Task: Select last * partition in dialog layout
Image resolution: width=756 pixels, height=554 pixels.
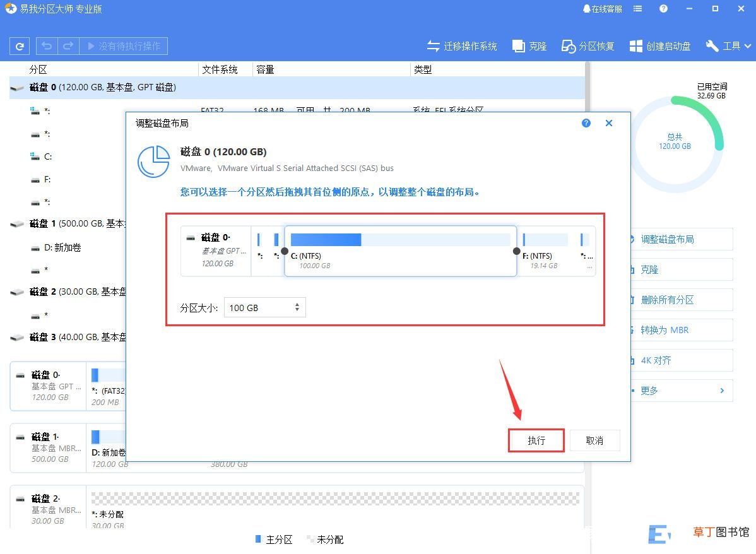Action: (586, 251)
